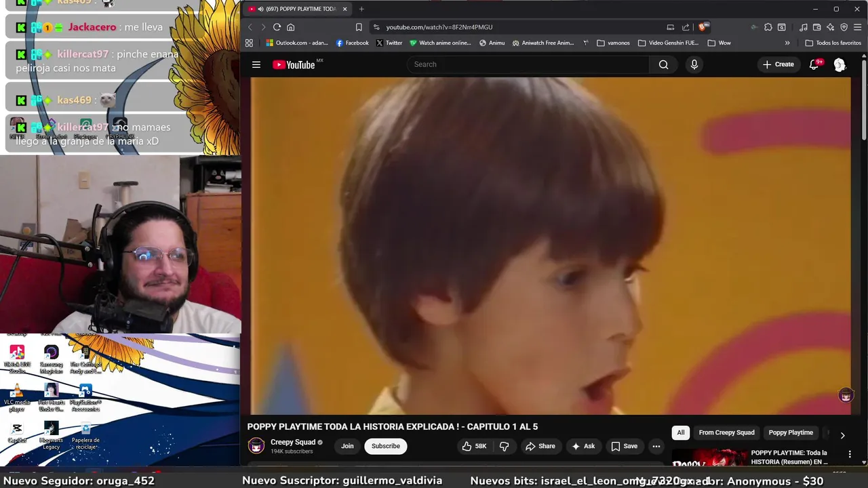
Task: Open the Aniwatch Free Anime bookmark
Action: pos(543,43)
